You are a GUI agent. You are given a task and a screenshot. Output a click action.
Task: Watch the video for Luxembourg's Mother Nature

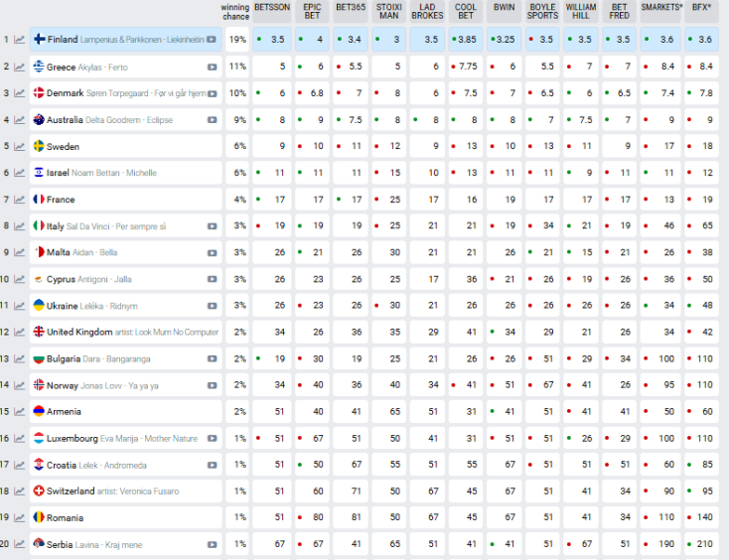[212, 438]
